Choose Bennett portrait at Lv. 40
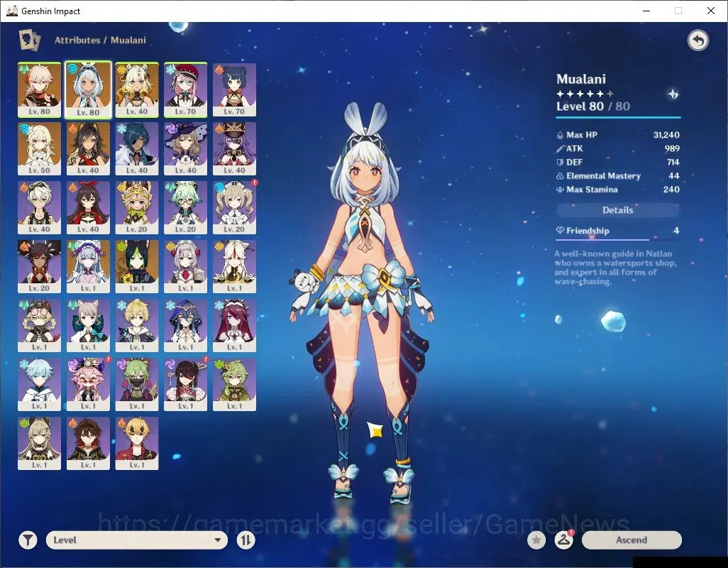Viewport: 728px width, 568px height. pos(40,207)
